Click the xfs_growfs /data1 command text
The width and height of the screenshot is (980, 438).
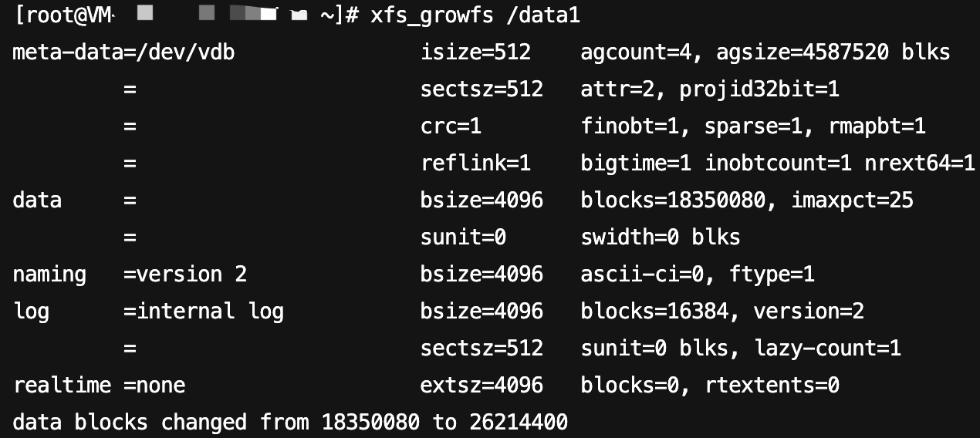coord(475,16)
